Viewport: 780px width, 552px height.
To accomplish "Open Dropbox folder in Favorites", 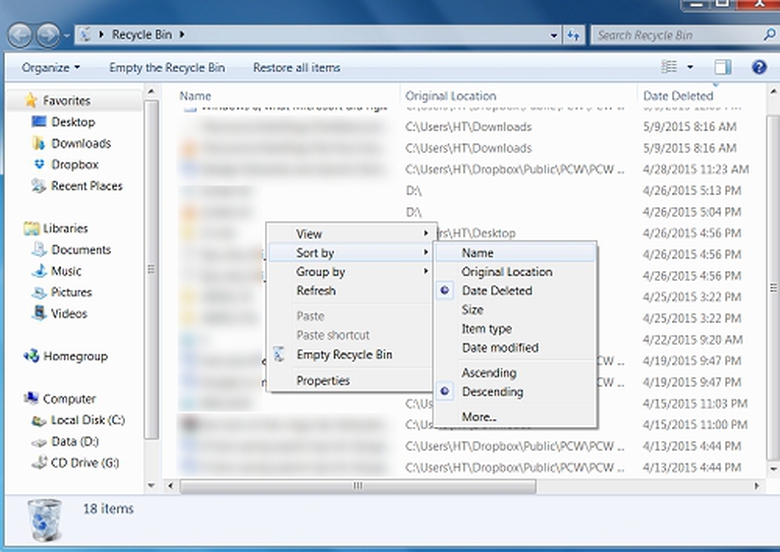I will pos(74,165).
